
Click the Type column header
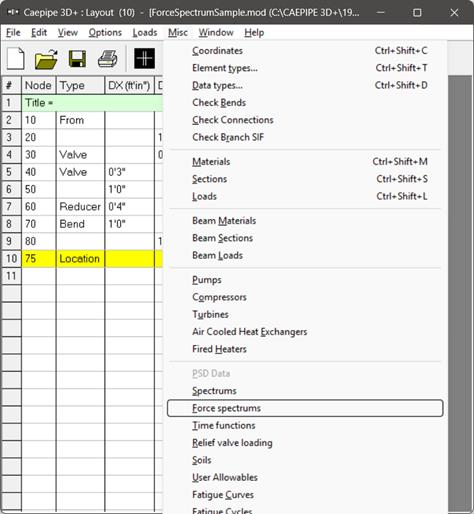coord(80,85)
